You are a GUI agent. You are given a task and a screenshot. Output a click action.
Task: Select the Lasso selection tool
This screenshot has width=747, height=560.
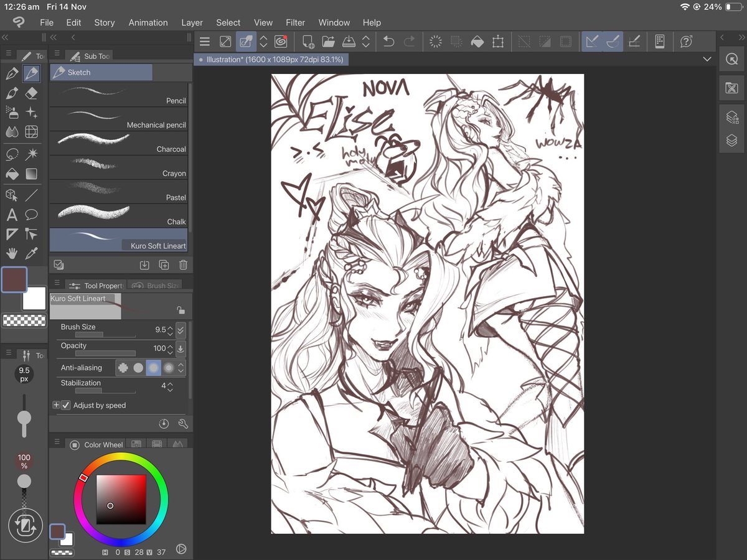[x=12, y=154]
